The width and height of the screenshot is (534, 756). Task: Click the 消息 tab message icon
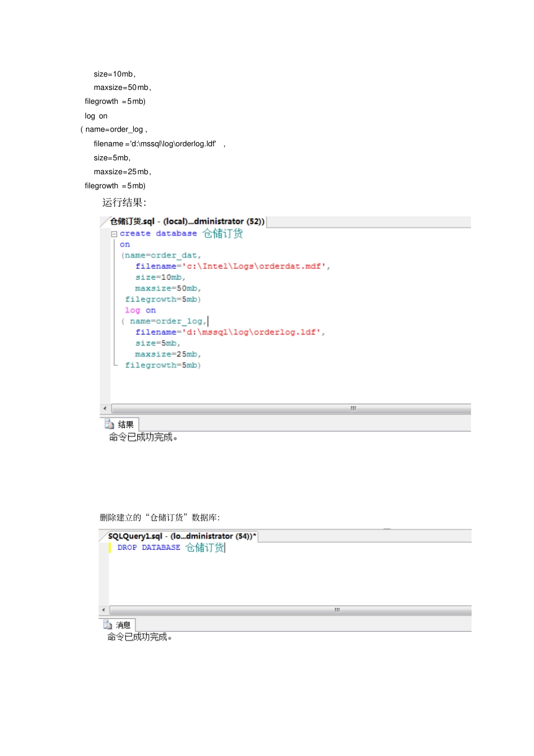click(x=107, y=624)
